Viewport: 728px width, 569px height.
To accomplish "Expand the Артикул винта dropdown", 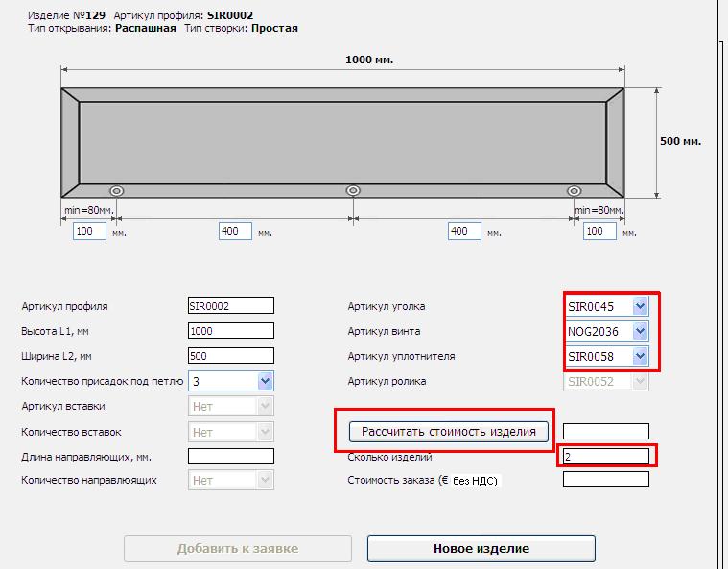I will click(x=641, y=332).
